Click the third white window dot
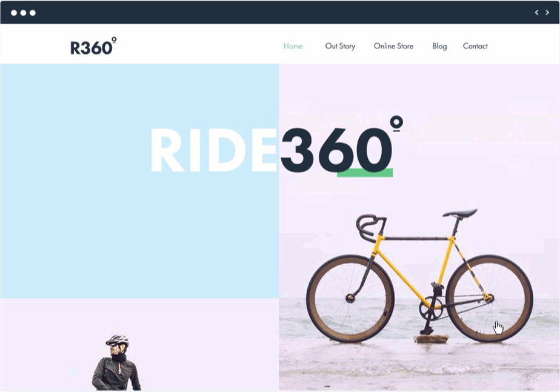Screen dimensions: 560x392 tap(33, 13)
